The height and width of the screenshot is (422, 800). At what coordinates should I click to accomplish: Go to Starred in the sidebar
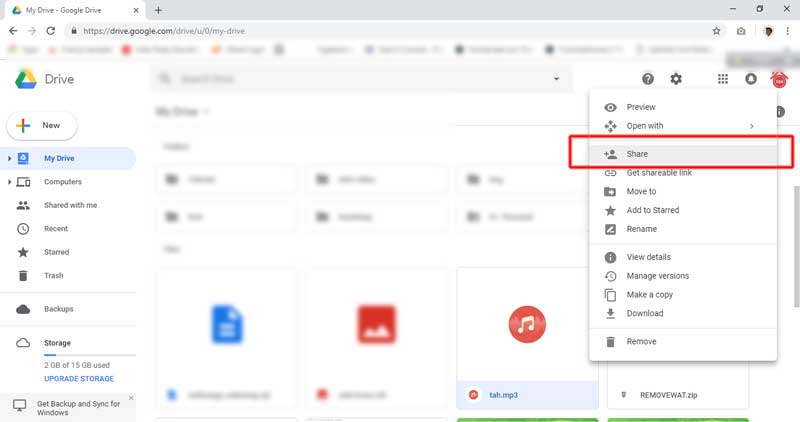coord(56,252)
